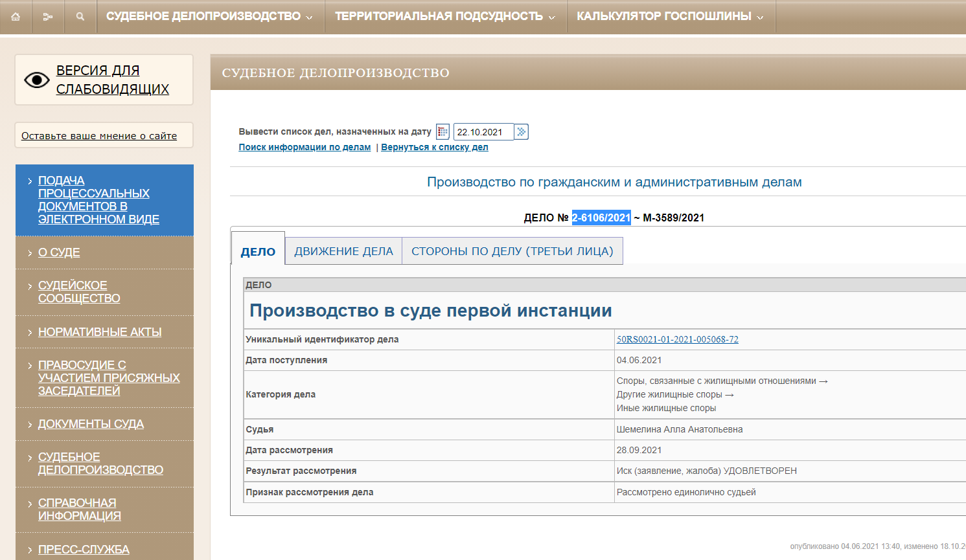966x560 pixels.
Task: Switch to the Движение дела tab
Action: click(343, 251)
